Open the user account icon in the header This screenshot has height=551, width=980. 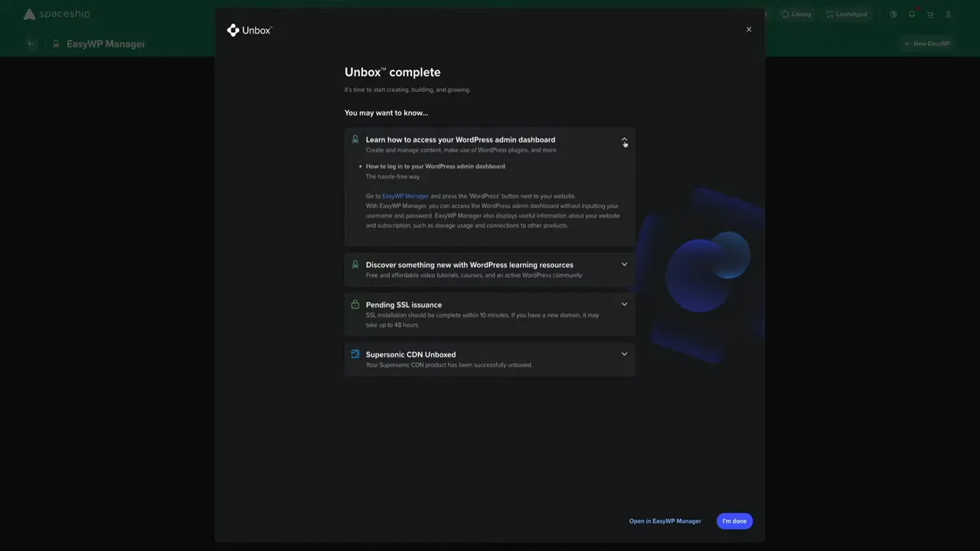(x=949, y=15)
